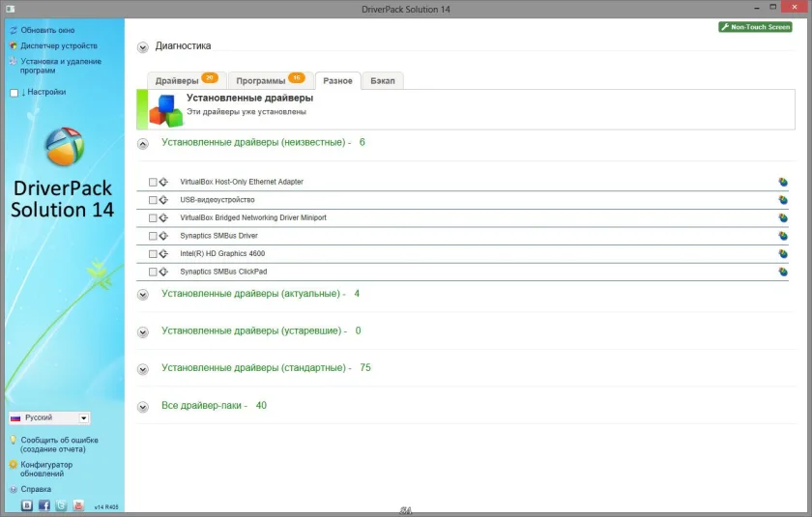Click the Обновить окно link

tap(47, 30)
